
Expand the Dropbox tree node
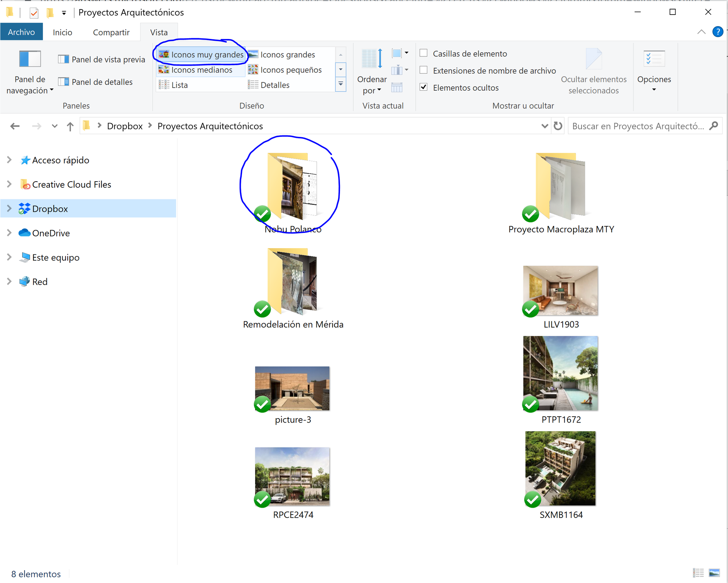pyautogui.click(x=9, y=209)
